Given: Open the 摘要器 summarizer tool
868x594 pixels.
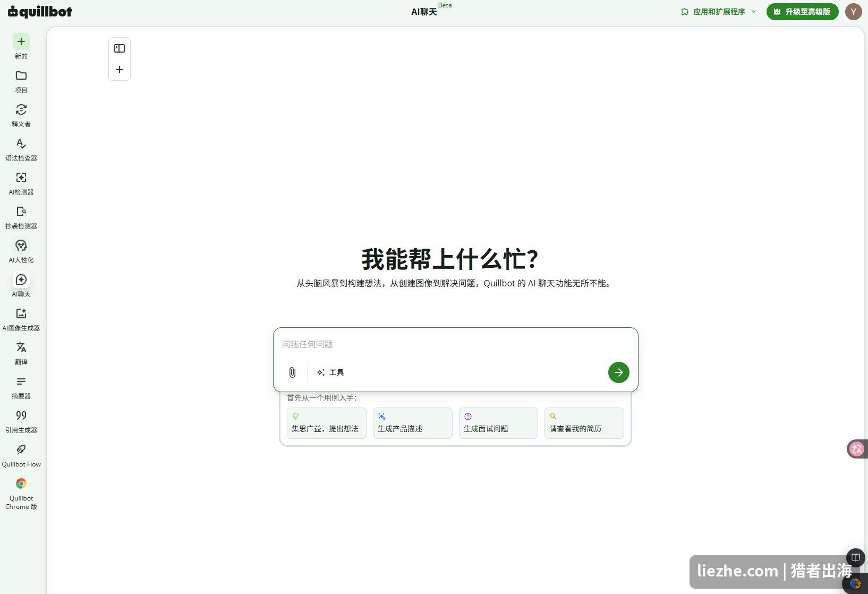Looking at the screenshot, I should (x=21, y=387).
